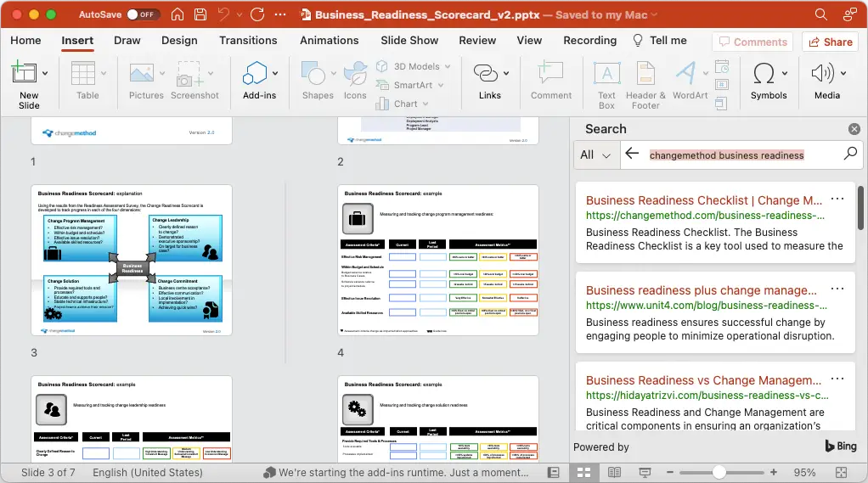The height and width of the screenshot is (483, 868).
Task: Click the New Slide icon
Action: 24,72
